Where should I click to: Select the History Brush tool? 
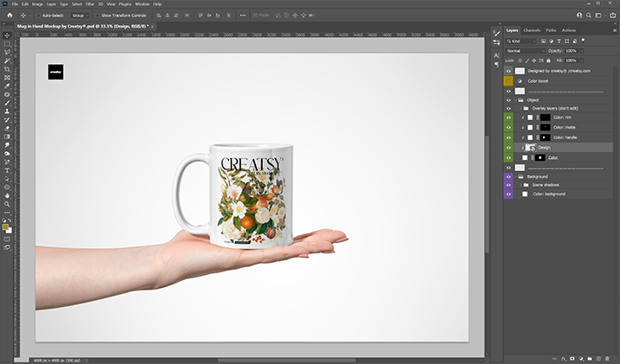point(7,120)
